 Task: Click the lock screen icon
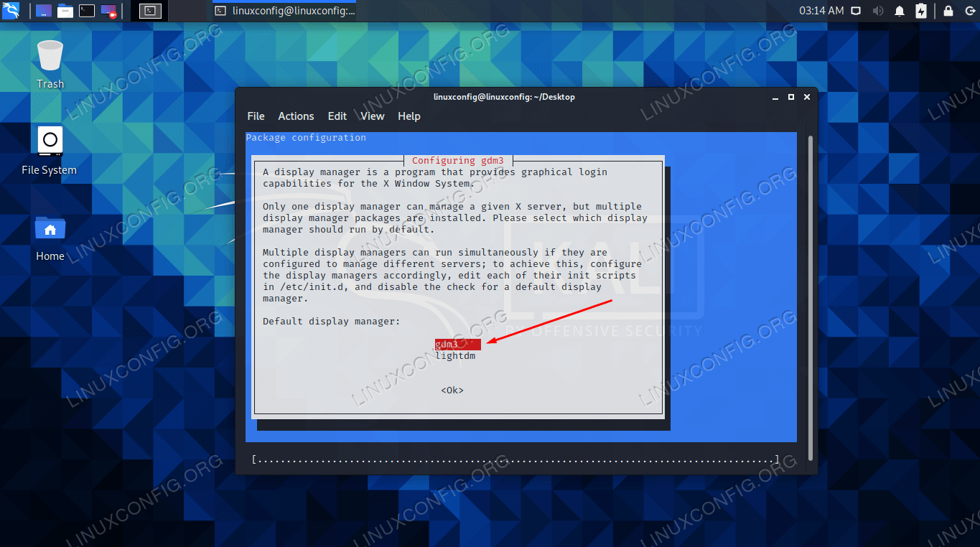[948, 11]
